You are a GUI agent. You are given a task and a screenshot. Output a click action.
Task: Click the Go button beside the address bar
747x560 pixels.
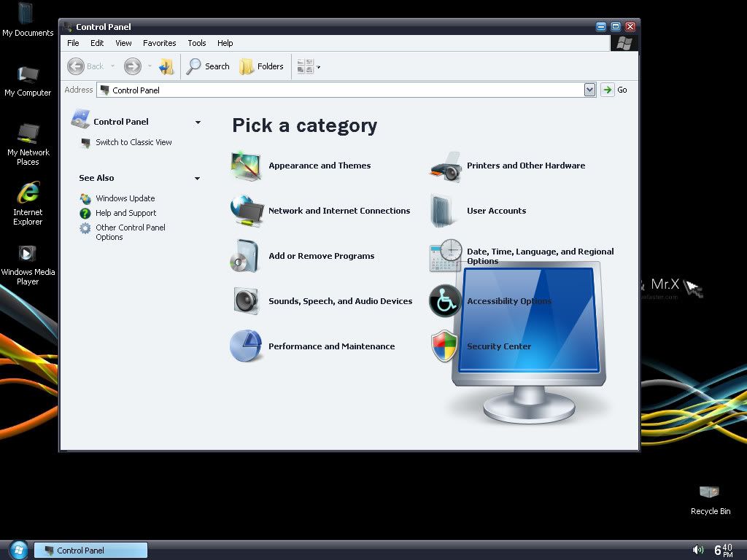coord(614,90)
